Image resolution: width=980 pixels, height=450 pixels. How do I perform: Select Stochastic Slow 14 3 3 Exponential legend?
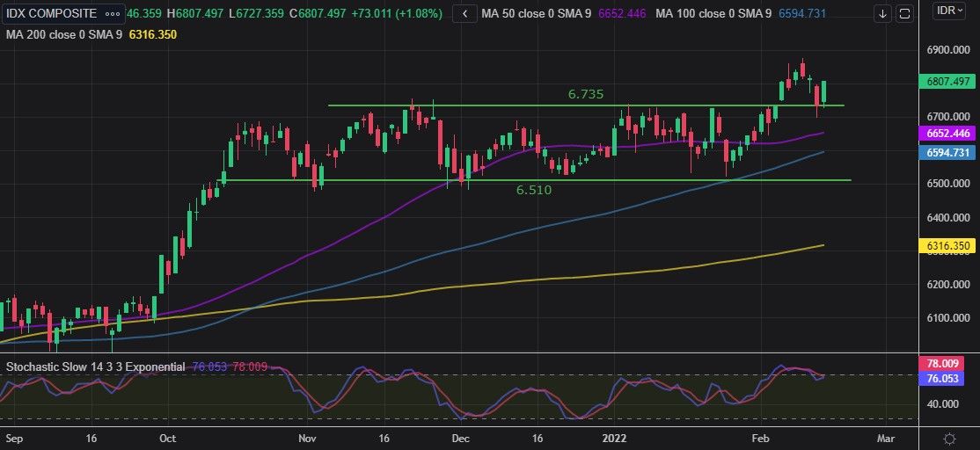(96, 367)
